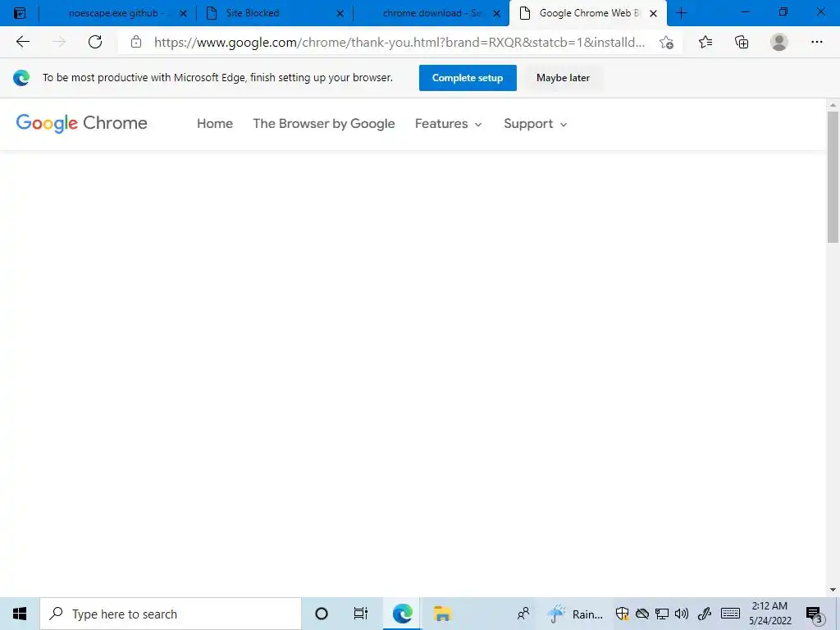Click Microsoft Edge taskbar icon
The height and width of the screenshot is (630, 840).
(x=402, y=614)
